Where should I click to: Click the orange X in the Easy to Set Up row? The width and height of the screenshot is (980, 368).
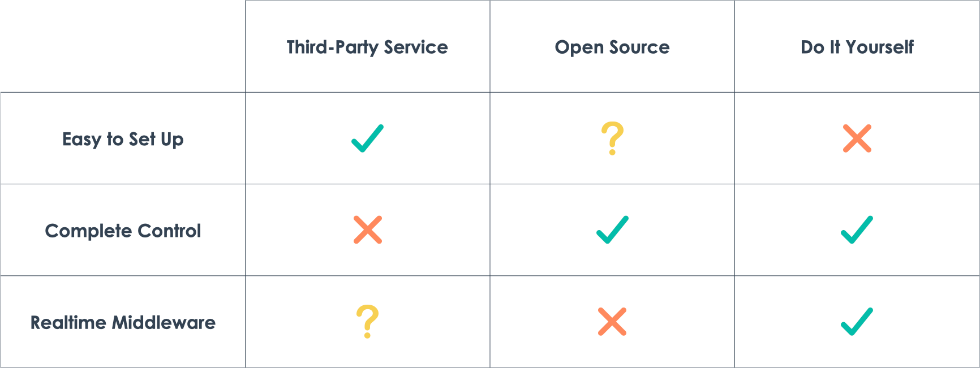[x=857, y=138]
